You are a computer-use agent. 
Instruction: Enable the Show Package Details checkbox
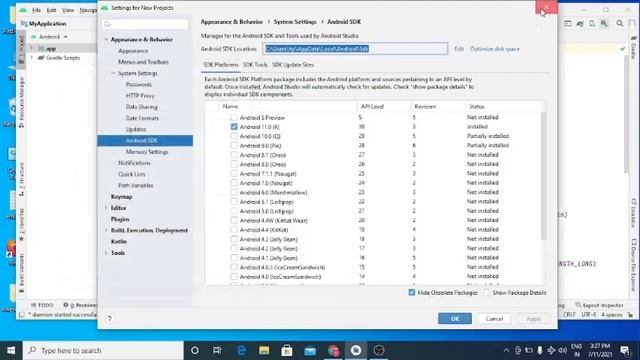click(487, 292)
